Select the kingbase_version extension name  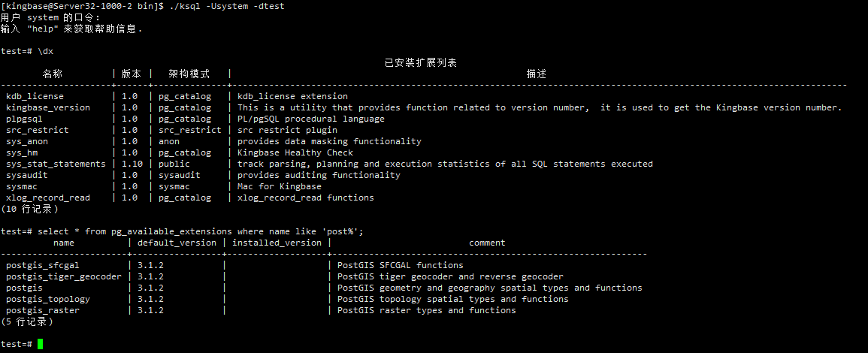(48, 107)
